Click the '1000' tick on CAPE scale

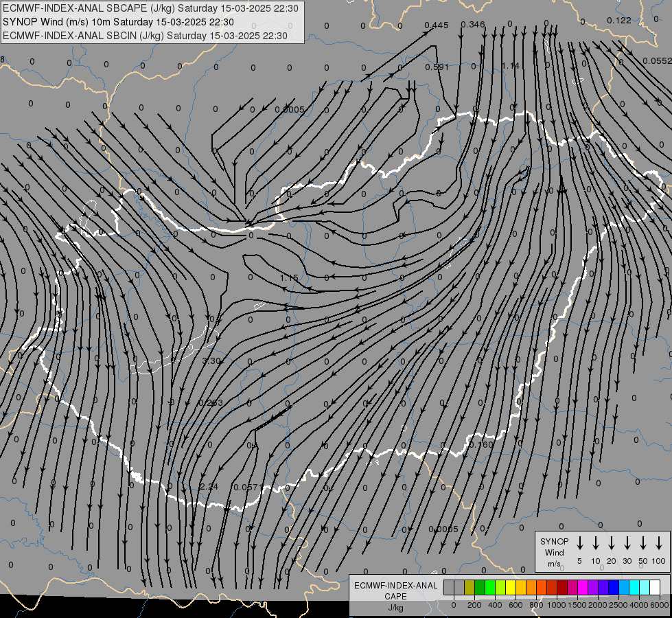tap(557, 605)
